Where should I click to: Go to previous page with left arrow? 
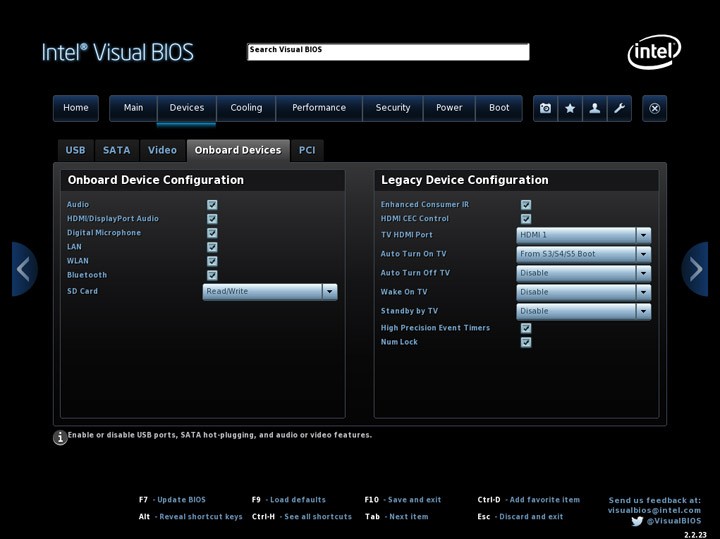[x=24, y=269]
